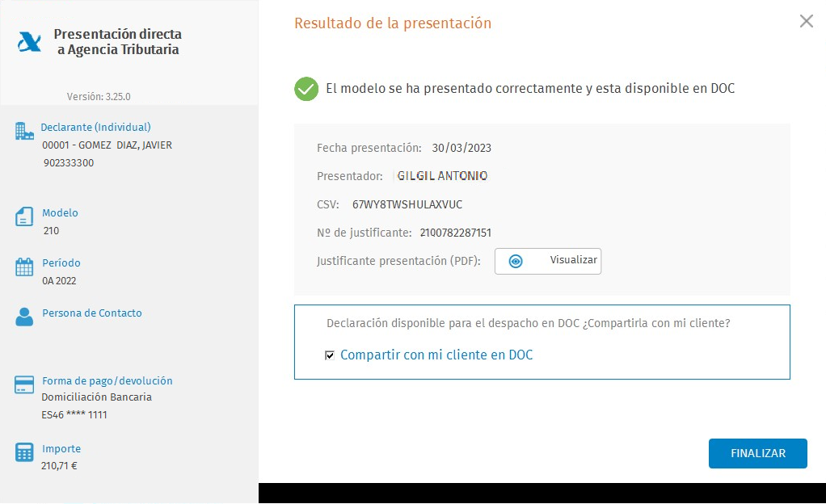This screenshot has width=826, height=504.
Task: Click the Compartir con mi cliente en DOC label
Action: [x=436, y=355]
